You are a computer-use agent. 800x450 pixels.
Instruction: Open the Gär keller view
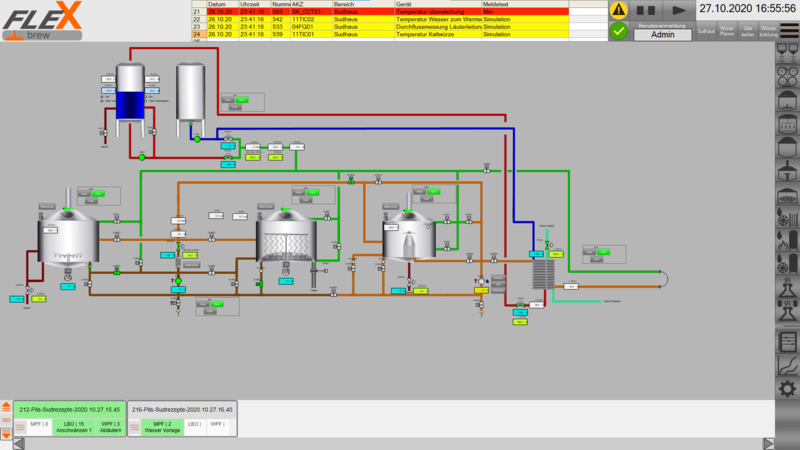[747, 32]
